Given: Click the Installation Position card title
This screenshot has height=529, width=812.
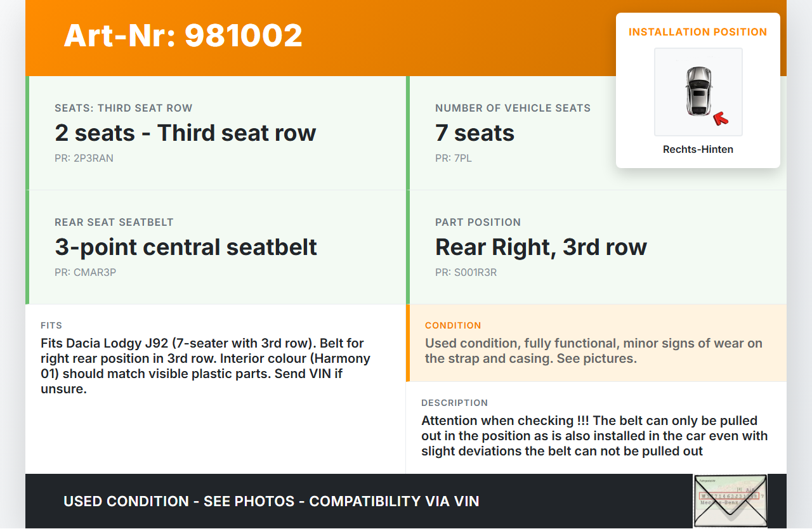Looking at the screenshot, I should pos(698,32).
